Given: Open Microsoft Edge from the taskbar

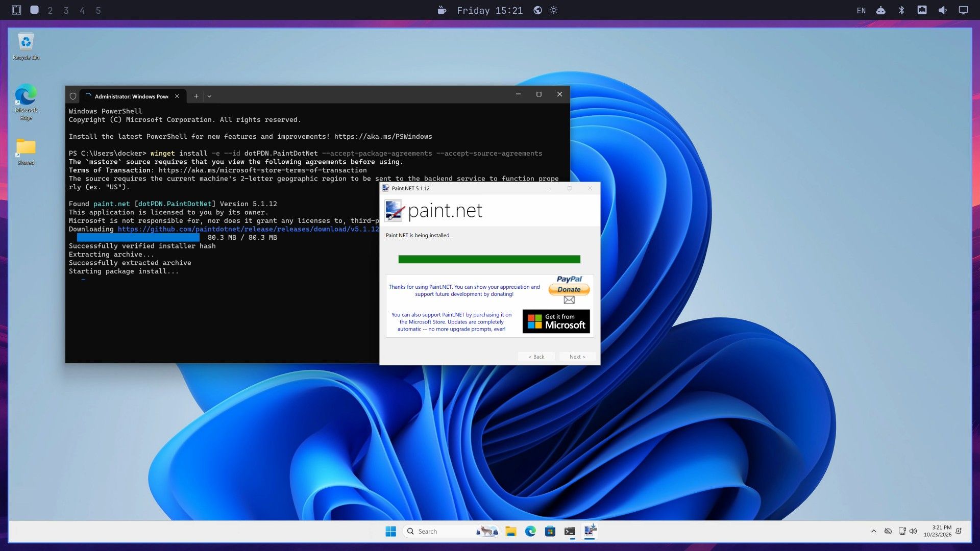Looking at the screenshot, I should click(531, 532).
